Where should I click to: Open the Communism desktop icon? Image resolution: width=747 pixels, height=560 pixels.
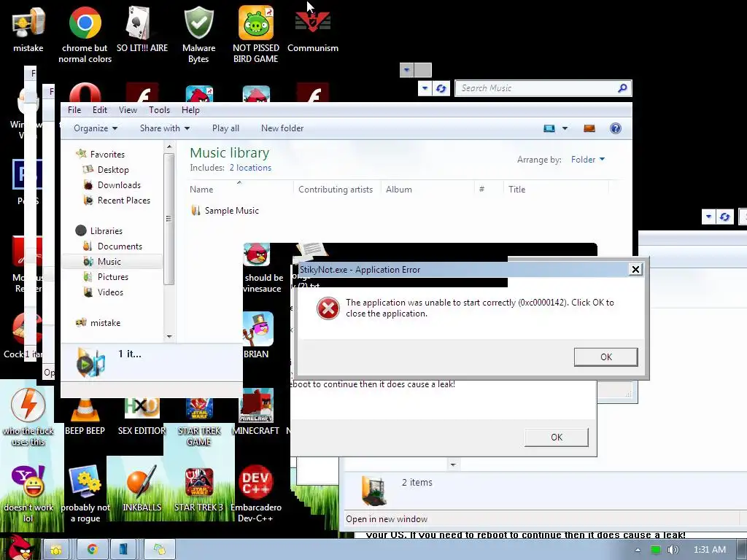pos(313,28)
